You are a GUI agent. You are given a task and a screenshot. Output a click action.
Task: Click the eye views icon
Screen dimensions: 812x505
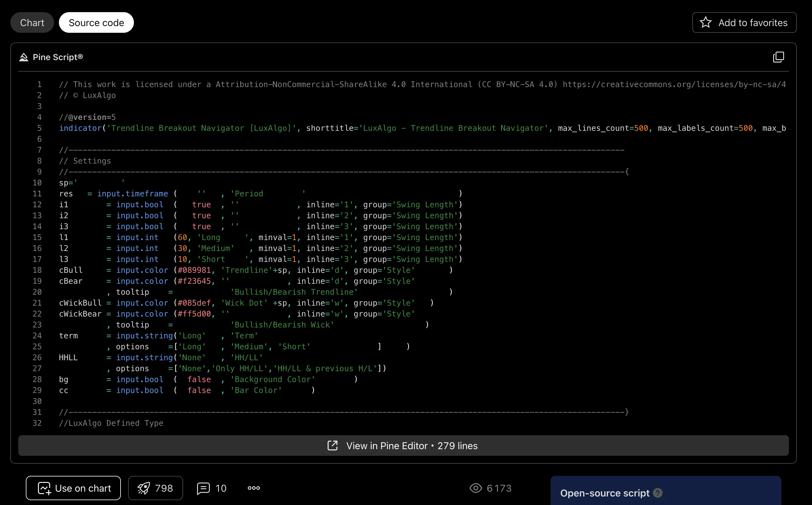pyautogui.click(x=476, y=488)
